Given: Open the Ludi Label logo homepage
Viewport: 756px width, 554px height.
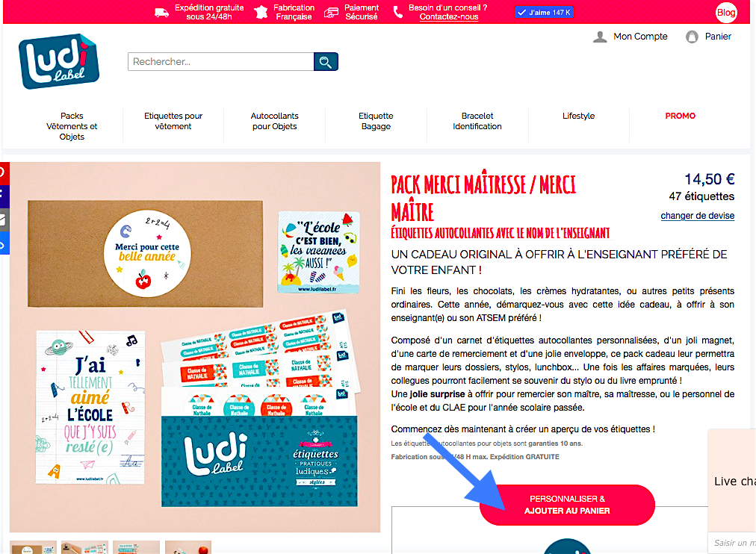Looking at the screenshot, I should (x=59, y=61).
